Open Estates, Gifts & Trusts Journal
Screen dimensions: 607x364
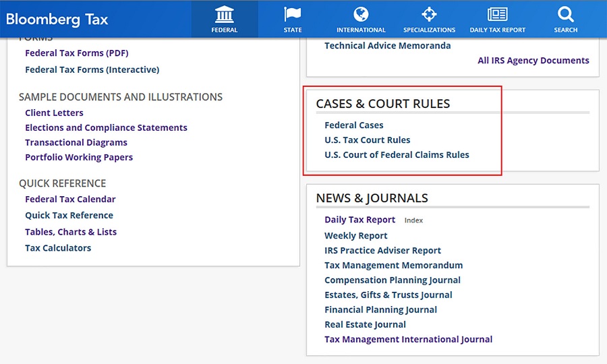(388, 295)
